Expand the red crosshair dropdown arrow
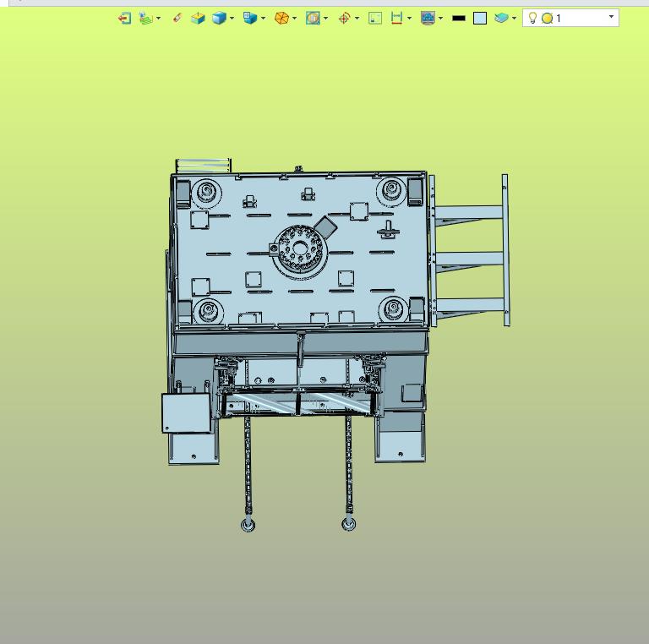Viewport: 649px width, 644px height. tap(357, 19)
